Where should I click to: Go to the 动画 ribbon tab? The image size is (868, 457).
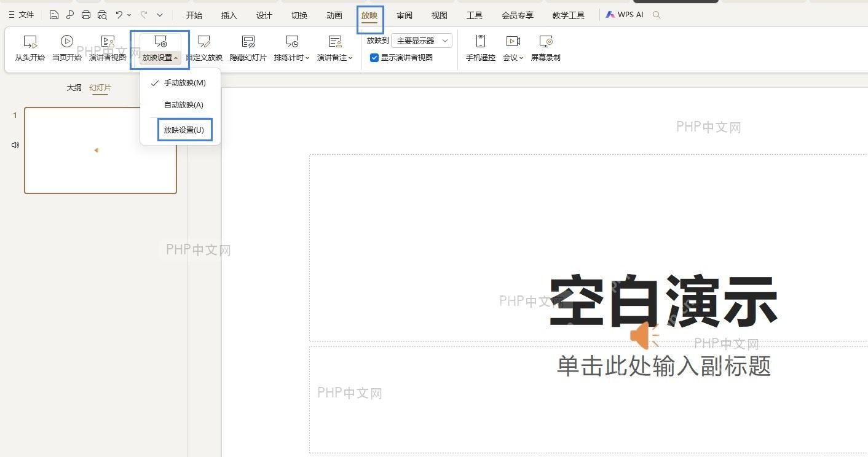coord(334,15)
